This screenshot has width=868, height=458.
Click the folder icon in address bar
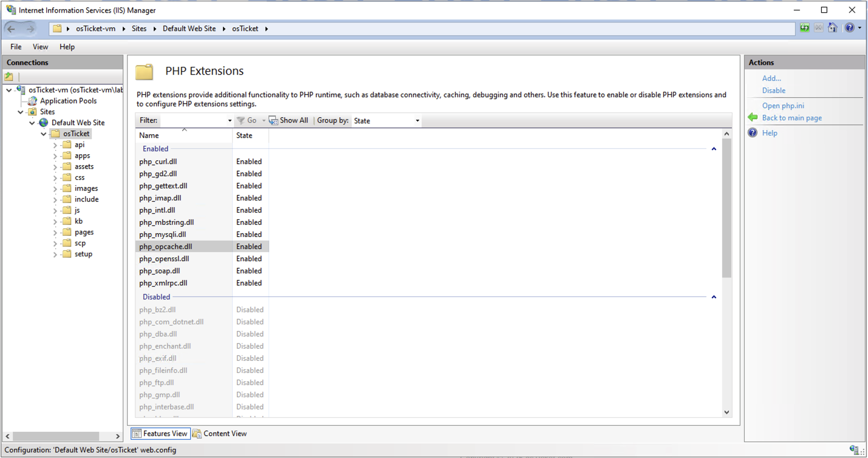pyautogui.click(x=57, y=29)
